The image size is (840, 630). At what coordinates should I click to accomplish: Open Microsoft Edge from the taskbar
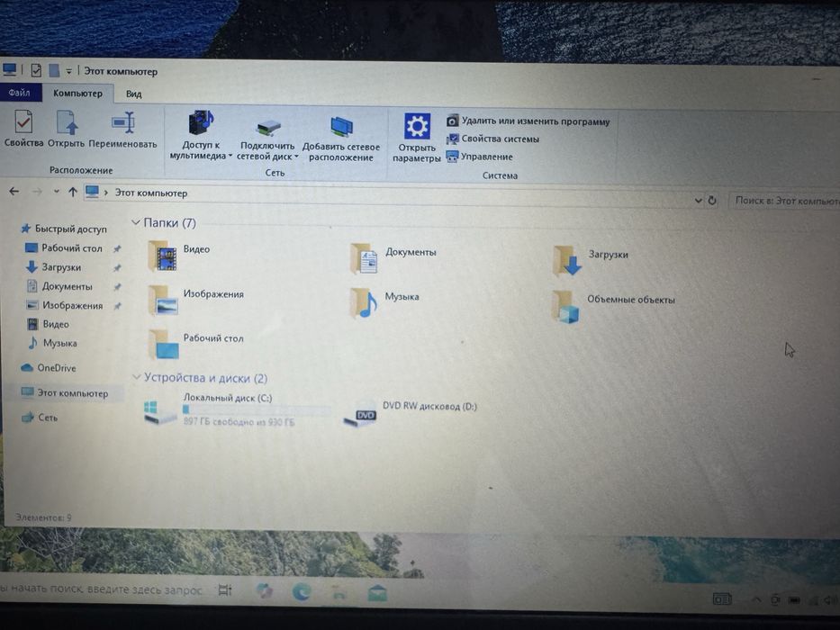click(x=302, y=591)
